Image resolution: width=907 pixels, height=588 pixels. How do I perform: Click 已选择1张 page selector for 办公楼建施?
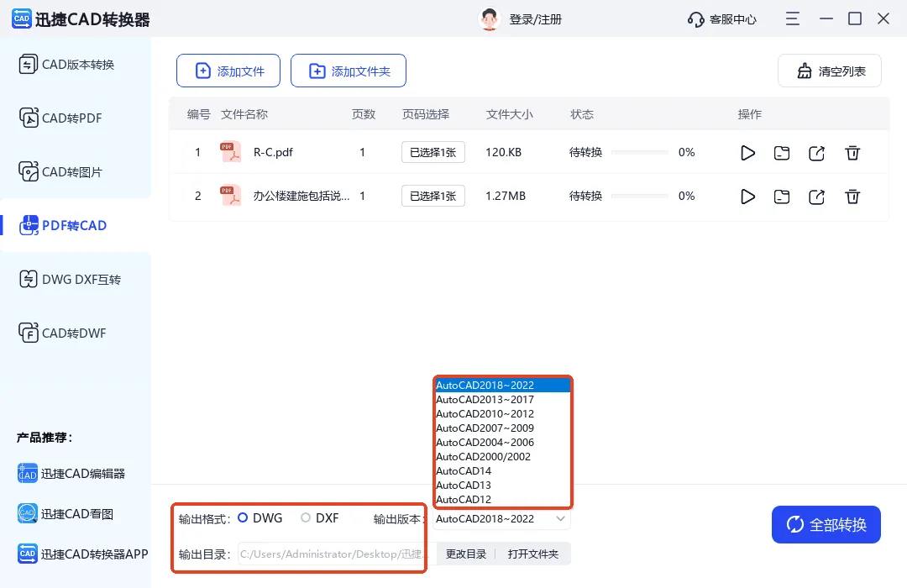433,196
